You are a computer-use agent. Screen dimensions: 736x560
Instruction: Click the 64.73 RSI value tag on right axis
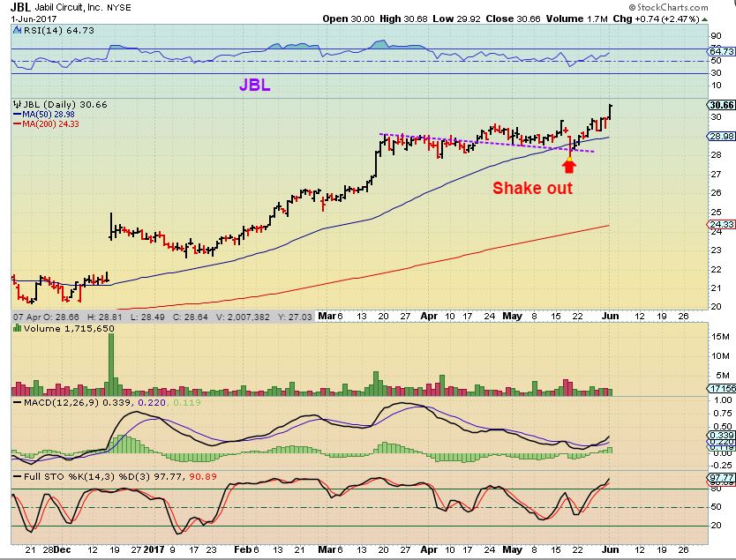click(x=722, y=51)
